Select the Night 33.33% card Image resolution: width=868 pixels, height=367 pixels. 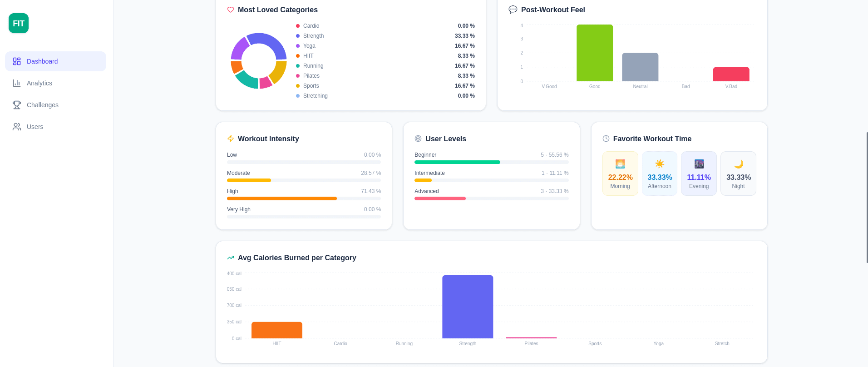tap(739, 174)
